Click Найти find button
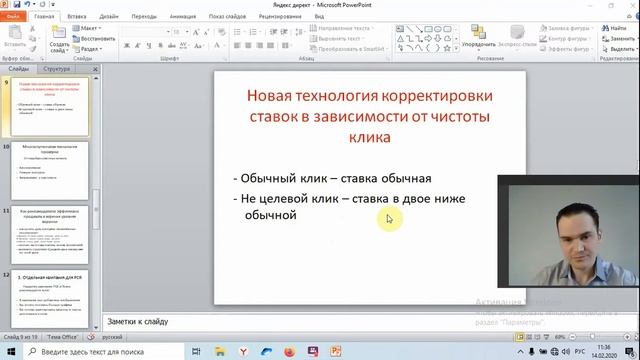The height and width of the screenshot is (360, 640). click(614, 28)
